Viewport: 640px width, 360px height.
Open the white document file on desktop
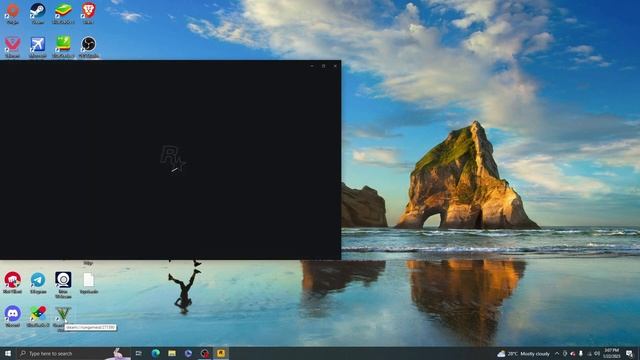tap(89, 282)
